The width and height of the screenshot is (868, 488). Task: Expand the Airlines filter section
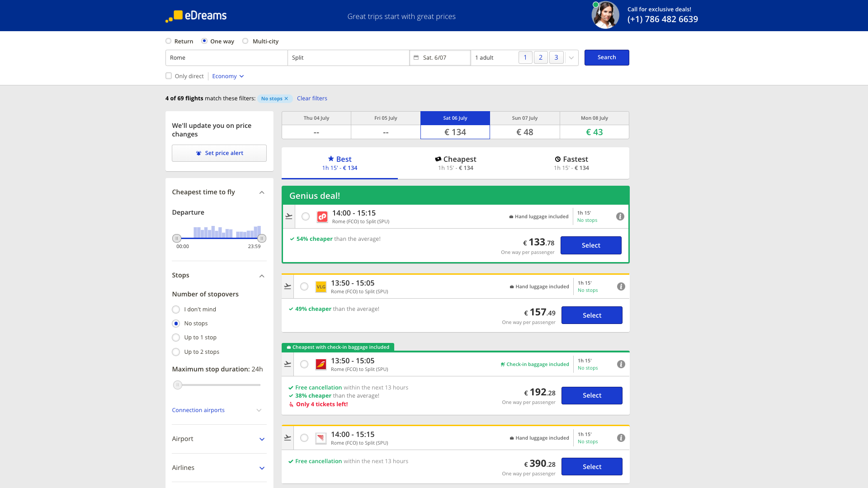coord(262,468)
